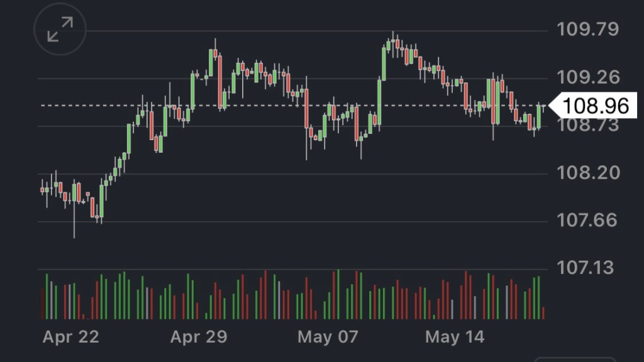644x362 pixels.
Task: Select the Apr 22 date label
Action: (70, 337)
